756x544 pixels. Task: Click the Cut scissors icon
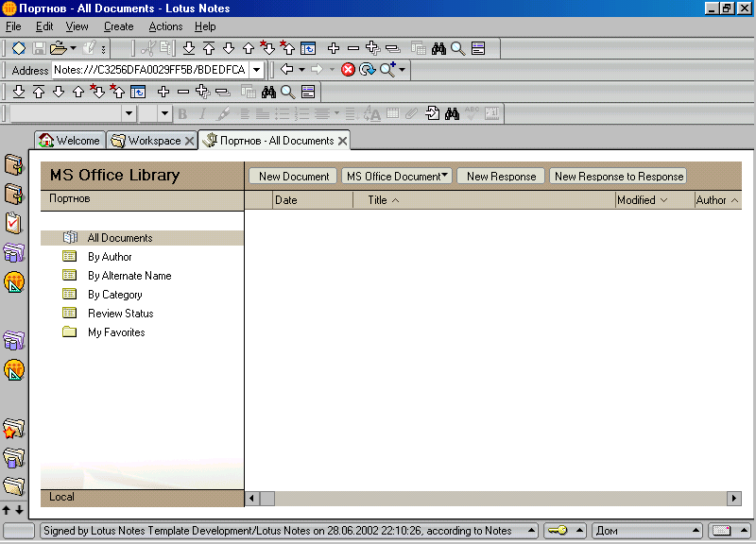(x=147, y=48)
